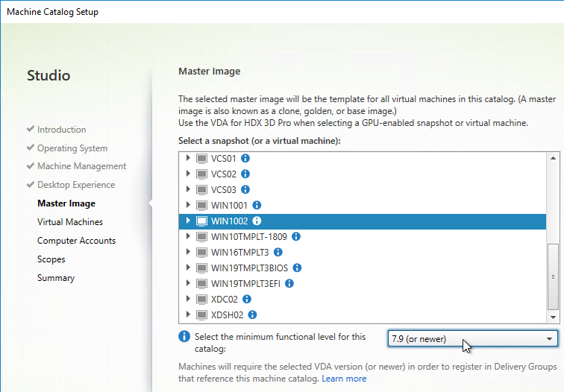Select the Summary step in sidebar
The image size is (564, 392).
[x=56, y=278]
